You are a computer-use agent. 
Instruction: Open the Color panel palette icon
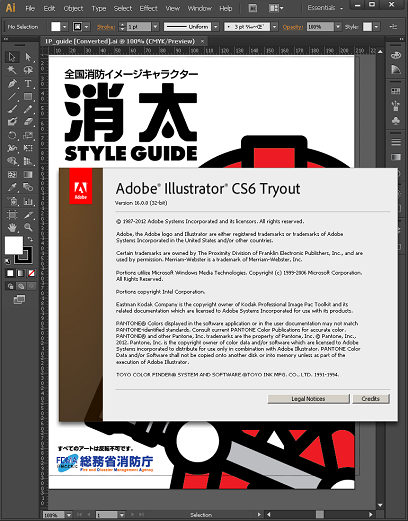[396, 55]
